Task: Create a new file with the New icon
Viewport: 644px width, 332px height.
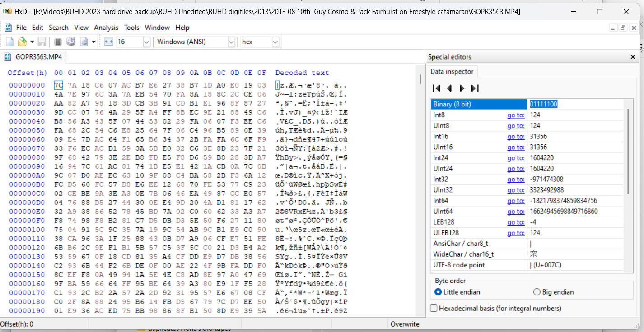Action: pyautogui.click(x=9, y=42)
